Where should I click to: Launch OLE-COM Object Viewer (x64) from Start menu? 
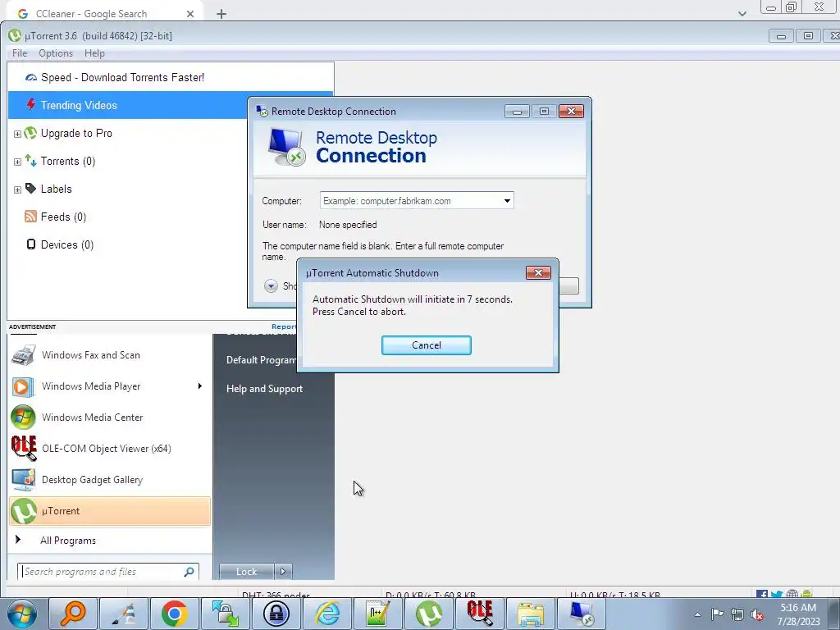[110, 449]
